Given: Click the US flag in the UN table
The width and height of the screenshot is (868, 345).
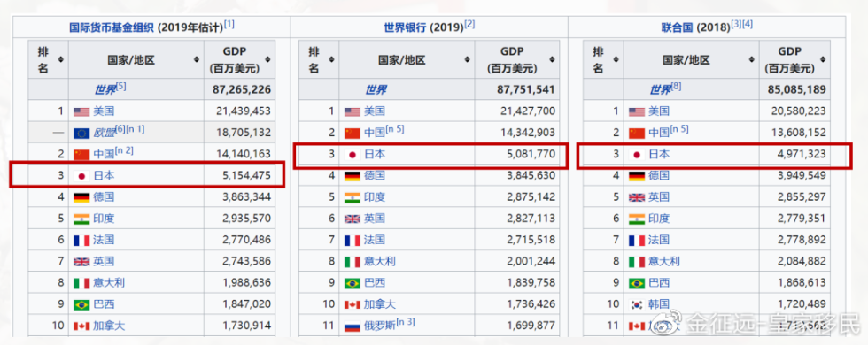Looking at the screenshot, I should (x=637, y=111).
